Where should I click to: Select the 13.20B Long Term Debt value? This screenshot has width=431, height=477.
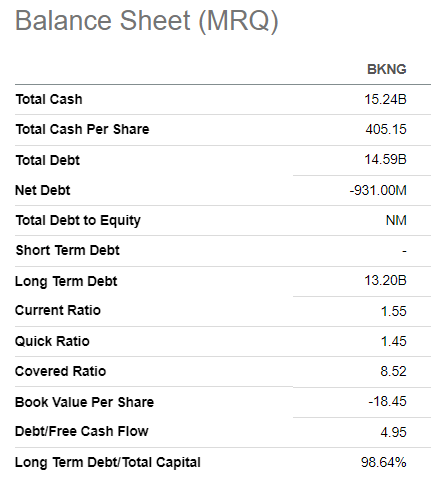pyautogui.click(x=385, y=280)
